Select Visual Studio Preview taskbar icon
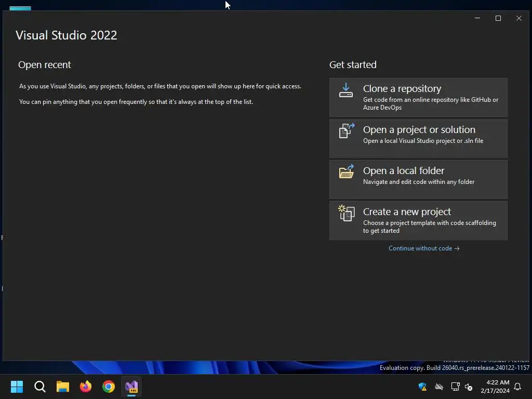Image resolution: width=532 pixels, height=399 pixels. tap(131, 387)
